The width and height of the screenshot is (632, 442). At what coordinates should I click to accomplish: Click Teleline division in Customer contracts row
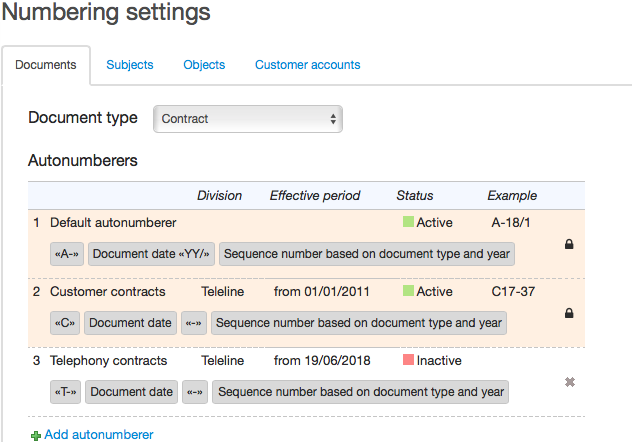click(x=222, y=291)
